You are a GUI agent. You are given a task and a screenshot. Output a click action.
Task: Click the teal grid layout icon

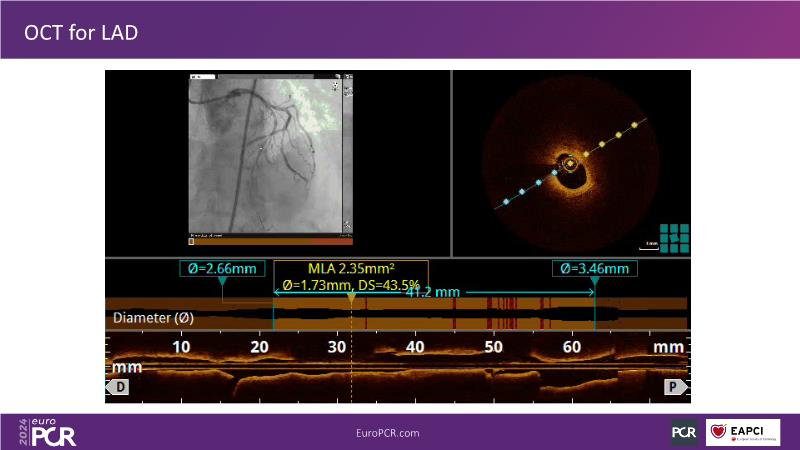[x=674, y=238]
